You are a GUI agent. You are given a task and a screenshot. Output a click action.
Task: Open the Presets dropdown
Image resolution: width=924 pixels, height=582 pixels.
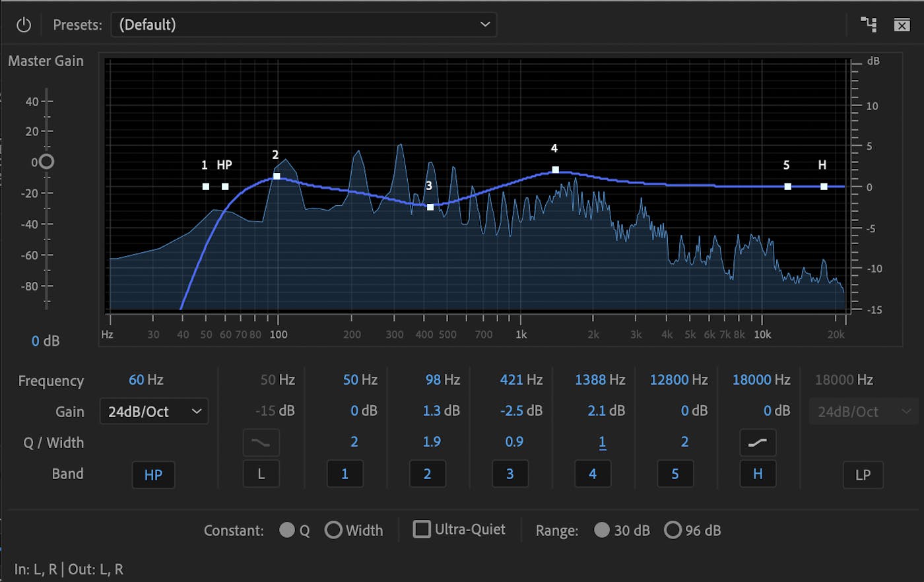pos(304,25)
